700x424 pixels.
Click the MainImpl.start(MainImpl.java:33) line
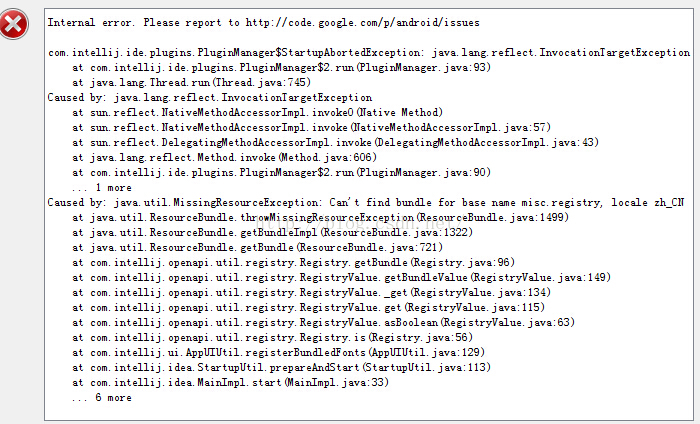coord(230,382)
